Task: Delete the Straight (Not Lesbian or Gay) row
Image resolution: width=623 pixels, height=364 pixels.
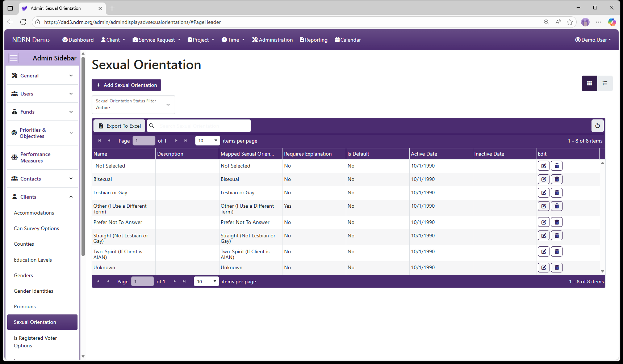Action: [x=557, y=236]
